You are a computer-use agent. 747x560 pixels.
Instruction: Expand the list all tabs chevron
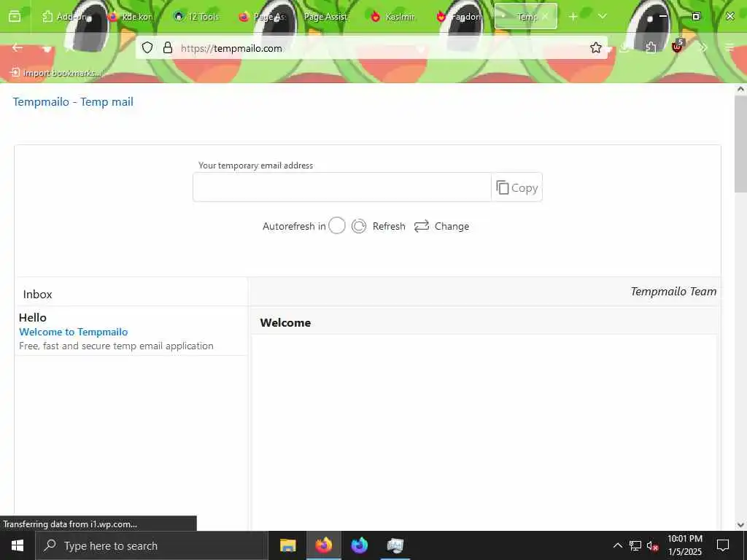[602, 17]
